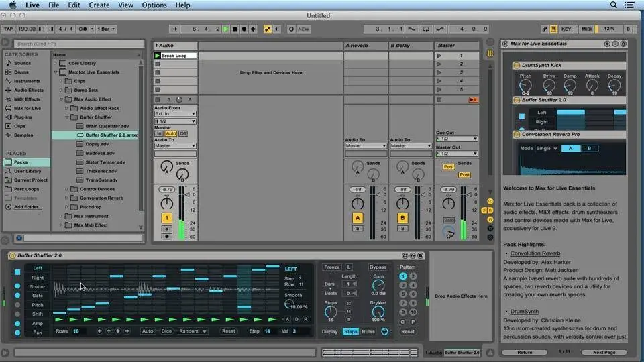Click the TAP tempo button
This screenshot has height=362, width=644.
click(8, 29)
